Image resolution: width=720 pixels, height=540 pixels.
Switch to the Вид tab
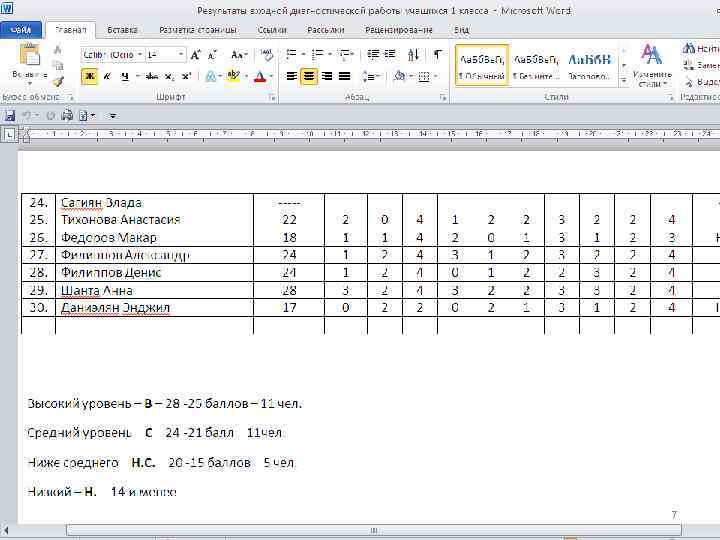(461, 30)
